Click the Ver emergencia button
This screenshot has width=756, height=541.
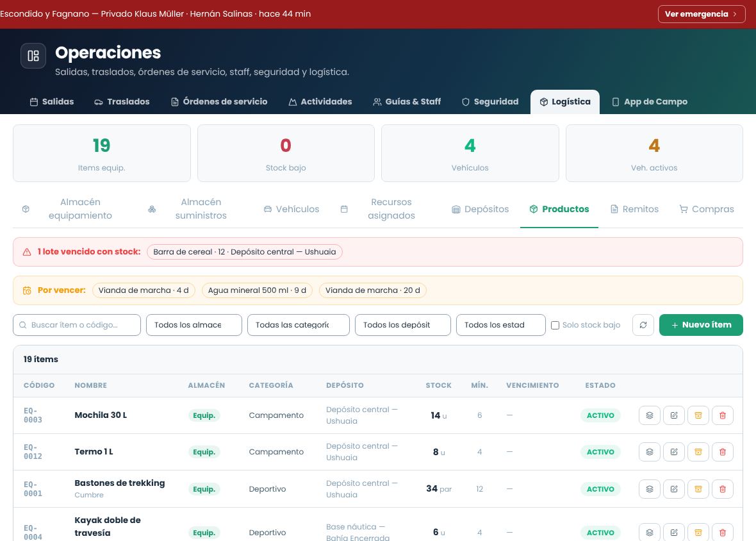(x=702, y=14)
